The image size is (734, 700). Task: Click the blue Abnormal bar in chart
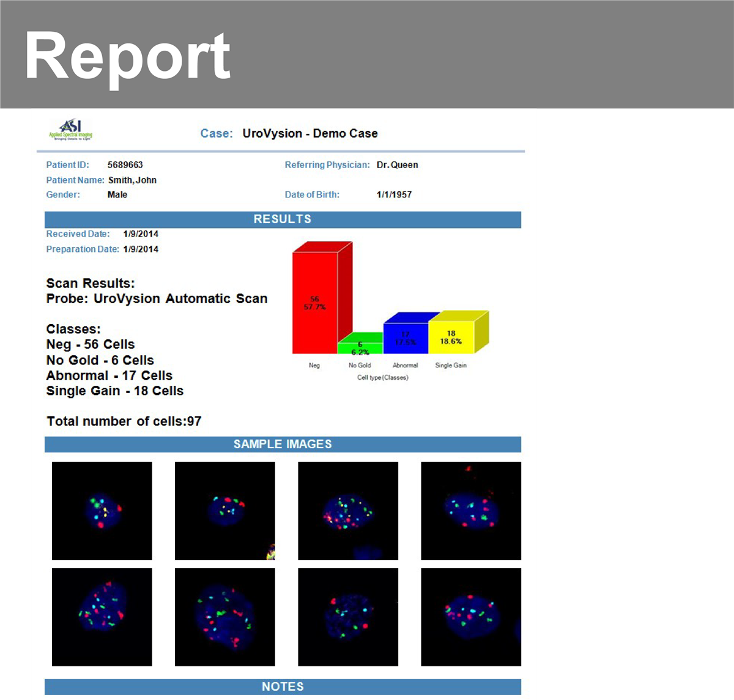[406, 333]
